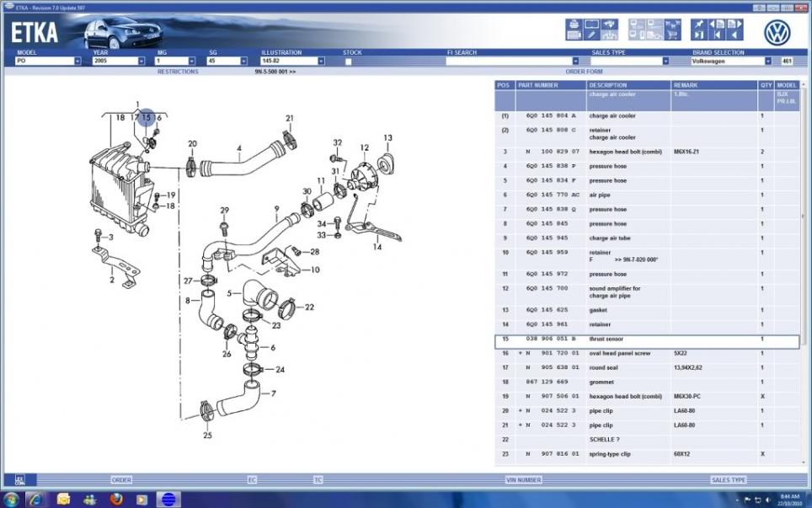
Task: Open the BRAND SELECTION dropdown
Action: coord(768,61)
